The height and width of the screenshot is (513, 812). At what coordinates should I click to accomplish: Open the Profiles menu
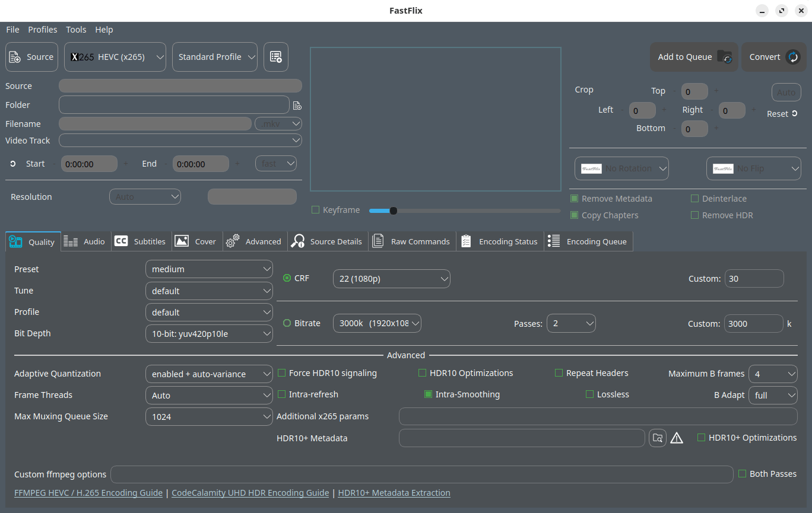(43, 30)
